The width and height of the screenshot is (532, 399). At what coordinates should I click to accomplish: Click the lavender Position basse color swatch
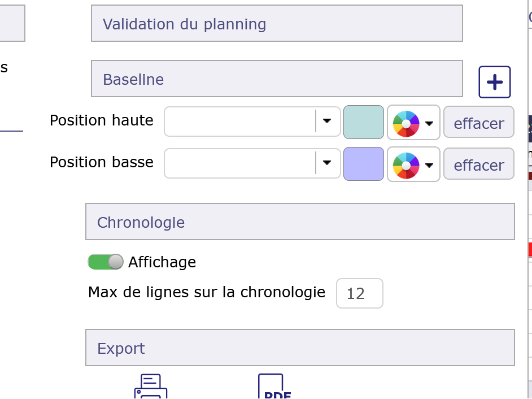point(364,164)
